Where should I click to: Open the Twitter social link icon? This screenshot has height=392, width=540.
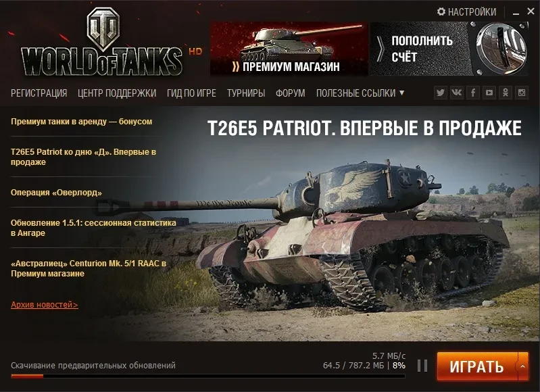pos(440,93)
